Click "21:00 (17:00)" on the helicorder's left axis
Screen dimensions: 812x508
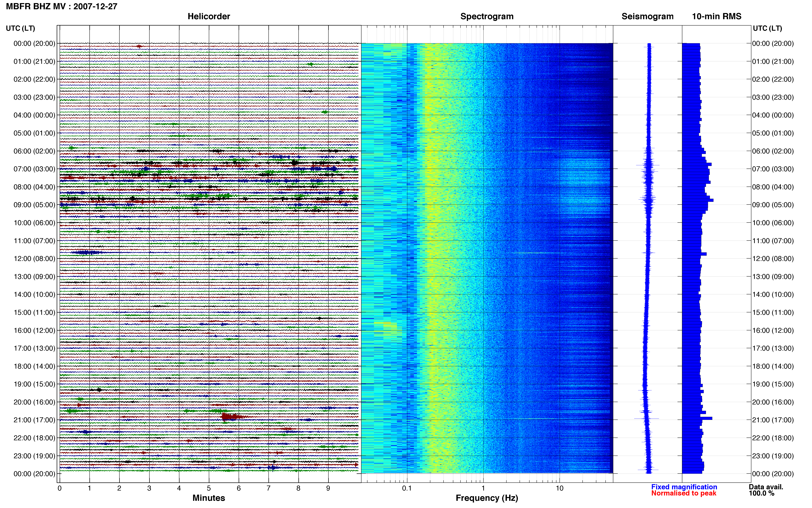pos(34,420)
